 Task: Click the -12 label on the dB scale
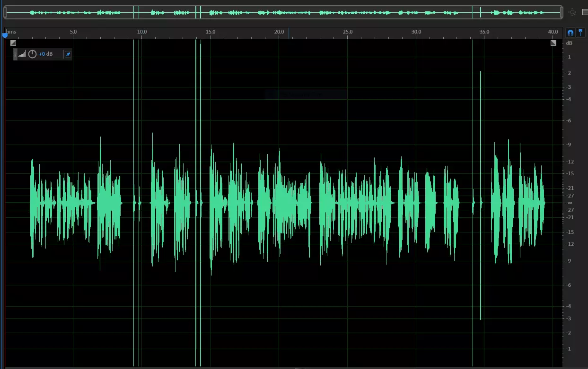pyautogui.click(x=570, y=162)
